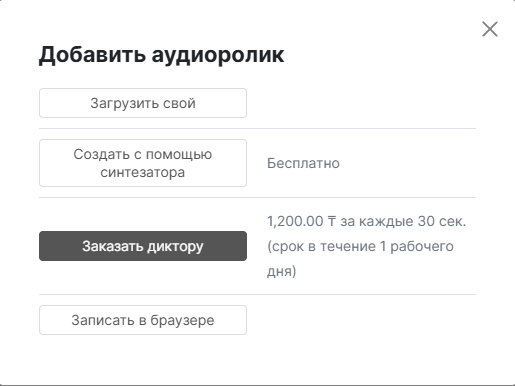Screen dimensions: 515x386
Task: Click the word аудиоролик in the dialog title
Action: coord(218,55)
